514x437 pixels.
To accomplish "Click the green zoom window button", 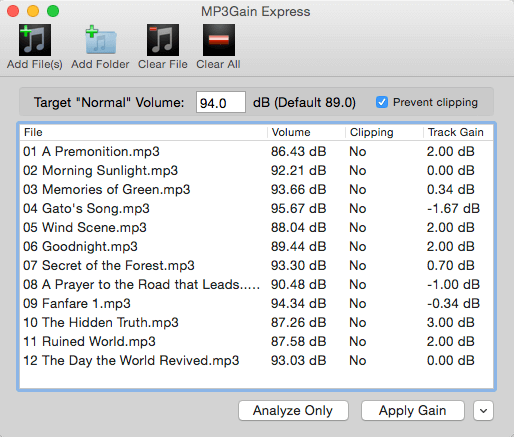I will (x=53, y=11).
